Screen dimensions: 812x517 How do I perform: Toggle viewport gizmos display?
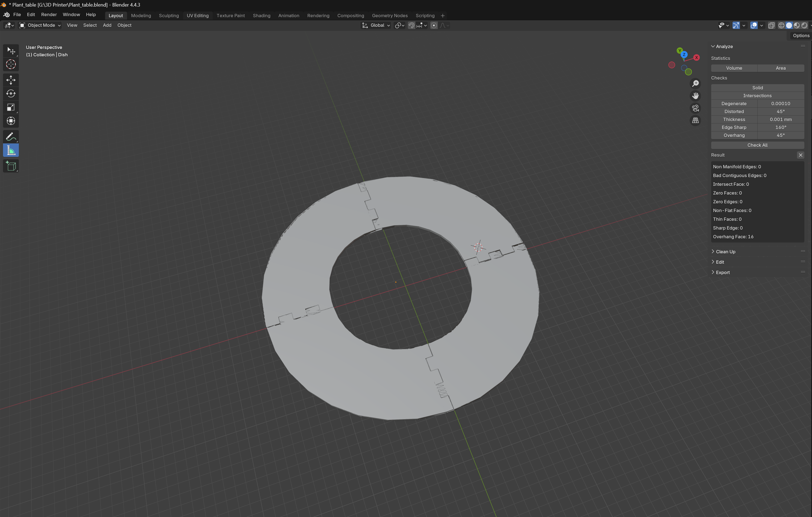(x=736, y=25)
